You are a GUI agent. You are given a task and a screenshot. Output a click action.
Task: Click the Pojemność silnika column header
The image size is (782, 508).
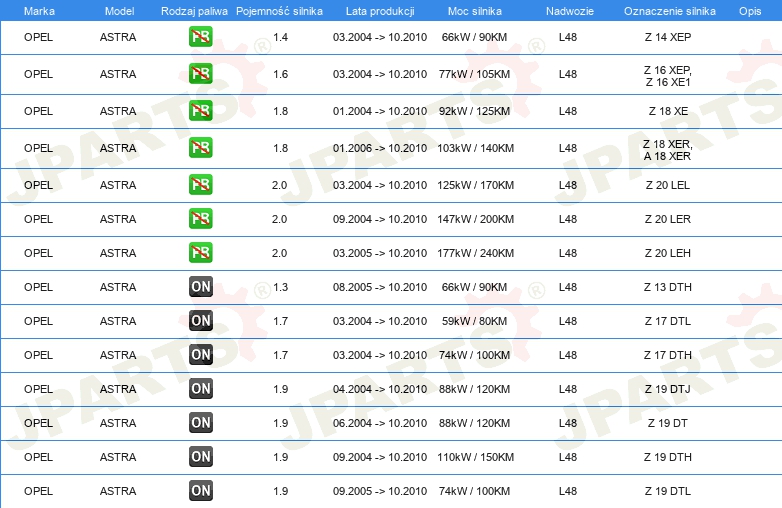coord(279,11)
